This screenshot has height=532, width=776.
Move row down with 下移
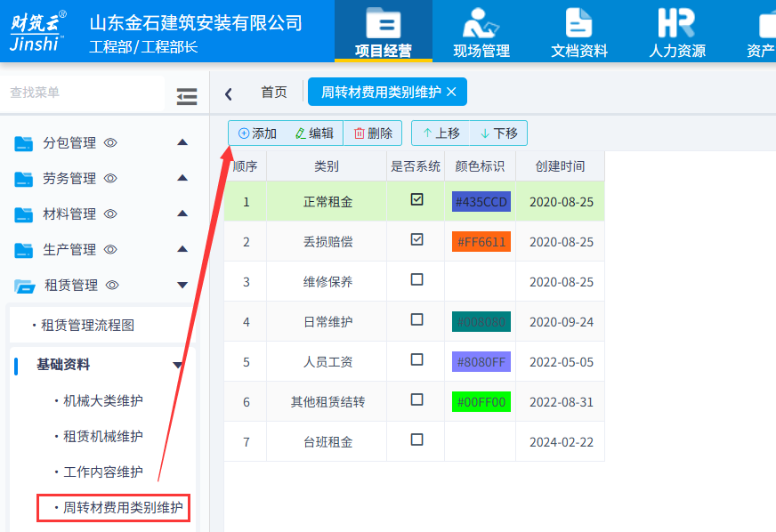coord(499,133)
